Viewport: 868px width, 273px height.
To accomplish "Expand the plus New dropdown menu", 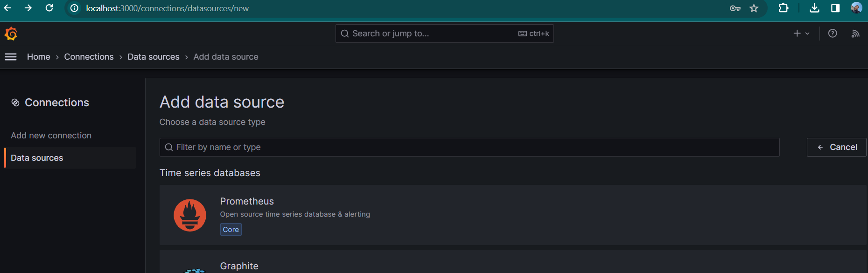I will click(801, 34).
